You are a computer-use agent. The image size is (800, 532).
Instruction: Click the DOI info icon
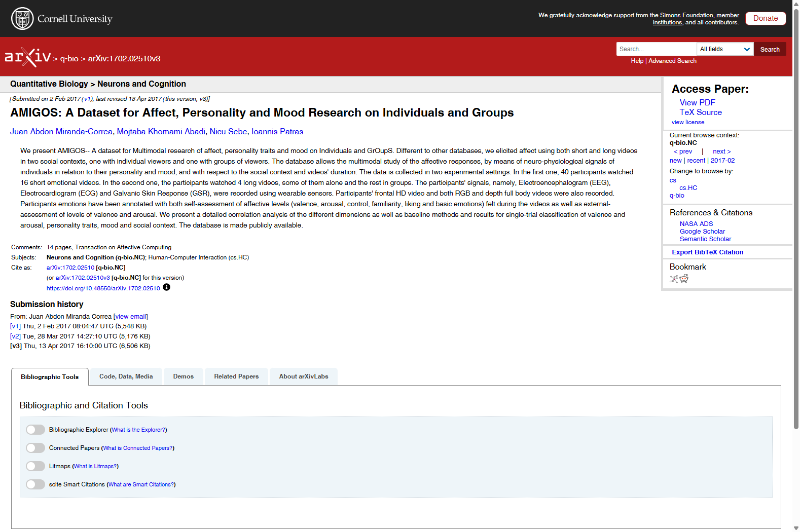166,287
